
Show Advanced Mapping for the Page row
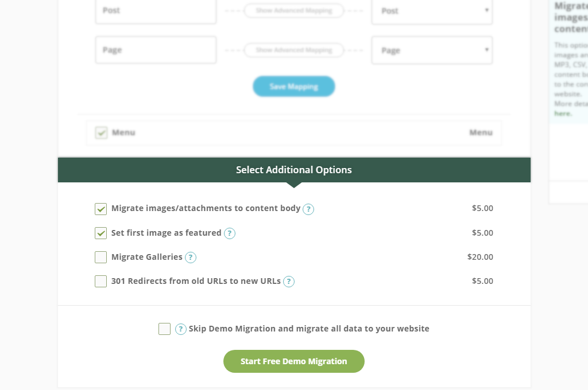click(294, 50)
